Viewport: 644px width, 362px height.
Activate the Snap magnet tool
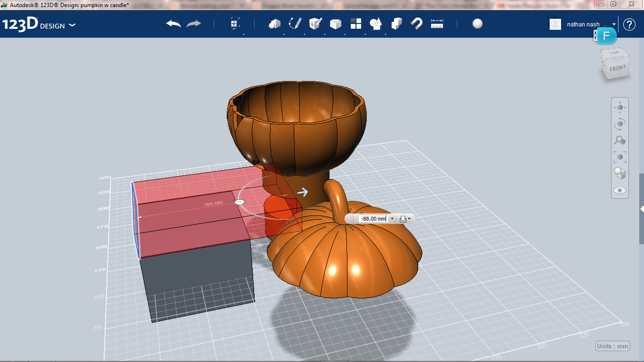pos(417,24)
